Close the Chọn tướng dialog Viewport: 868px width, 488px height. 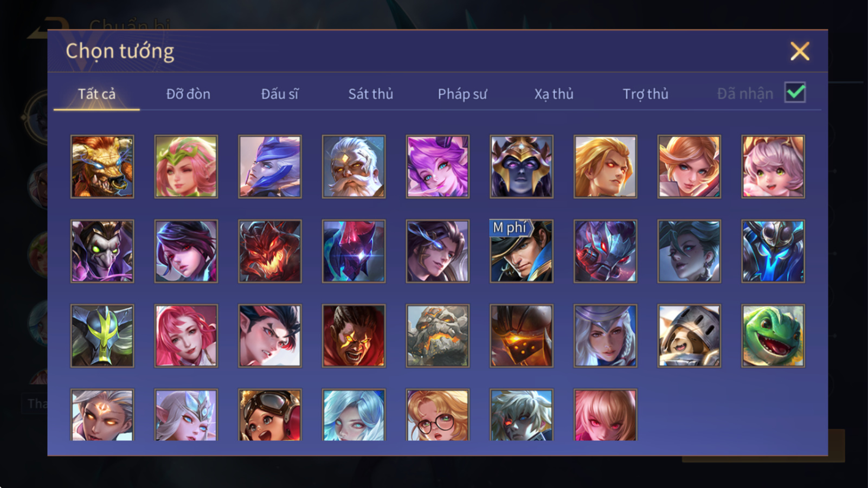800,52
